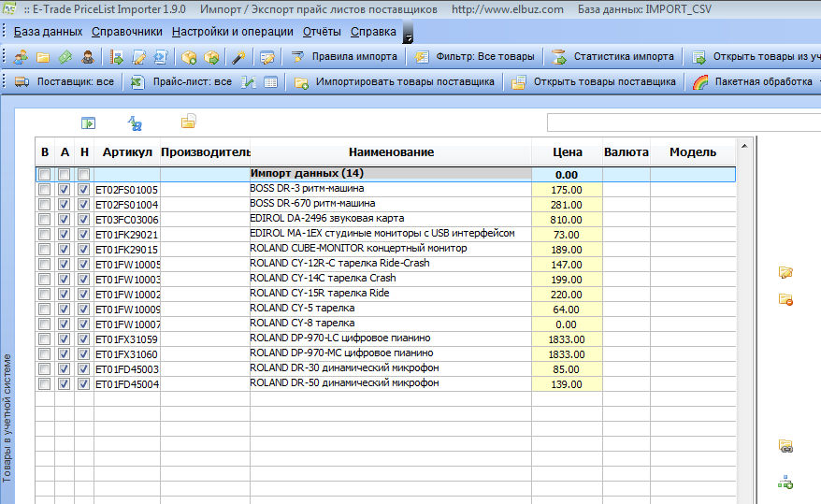Open the База данных menu
The height and width of the screenshot is (504, 821).
point(48,32)
